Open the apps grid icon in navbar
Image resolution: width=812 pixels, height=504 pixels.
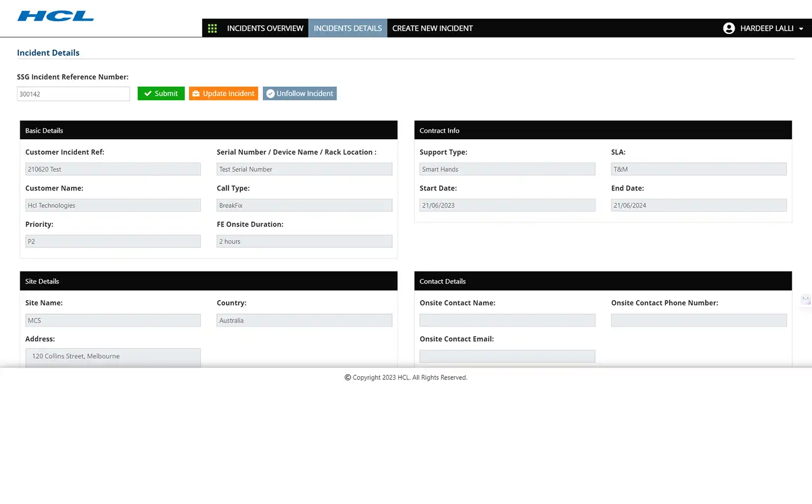click(212, 28)
